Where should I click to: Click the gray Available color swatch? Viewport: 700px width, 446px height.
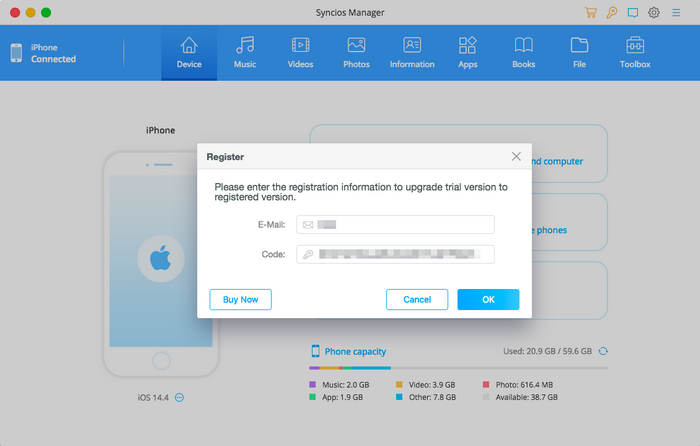point(486,397)
